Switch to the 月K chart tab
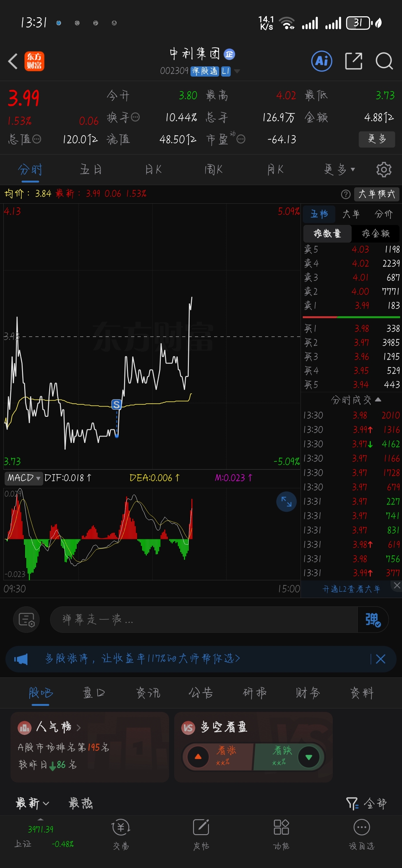This screenshot has width=402, height=868. tap(275, 169)
